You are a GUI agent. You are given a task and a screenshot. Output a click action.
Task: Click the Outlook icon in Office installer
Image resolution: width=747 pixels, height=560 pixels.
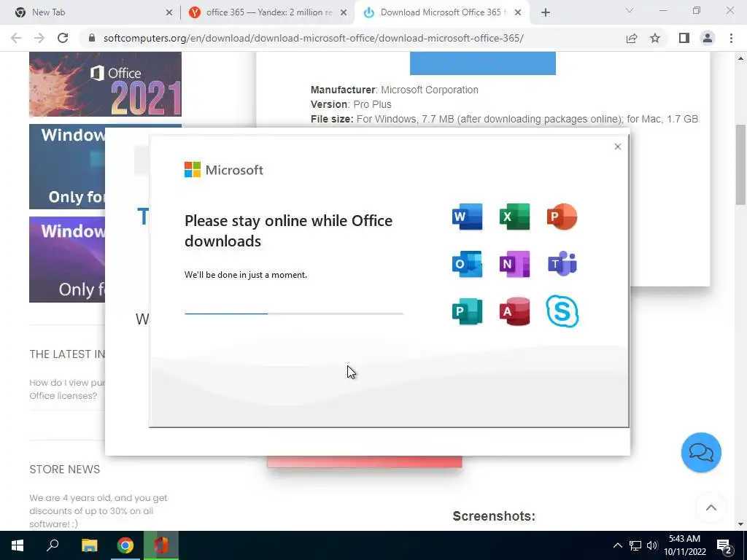[x=467, y=264]
